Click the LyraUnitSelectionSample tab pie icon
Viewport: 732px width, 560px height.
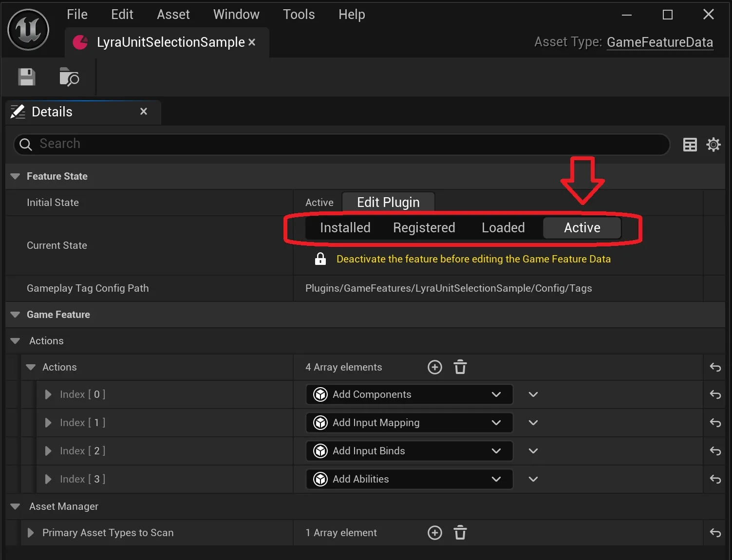(x=80, y=42)
